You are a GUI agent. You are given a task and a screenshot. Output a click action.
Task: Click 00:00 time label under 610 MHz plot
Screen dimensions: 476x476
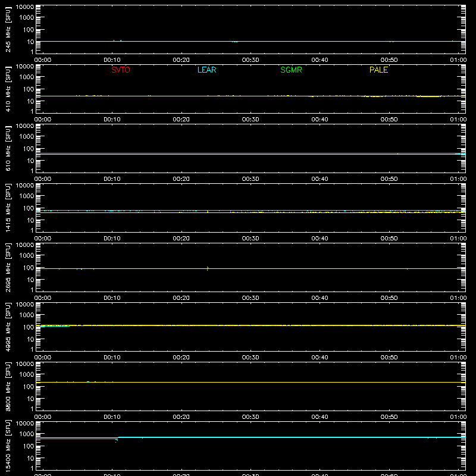point(43,179)
